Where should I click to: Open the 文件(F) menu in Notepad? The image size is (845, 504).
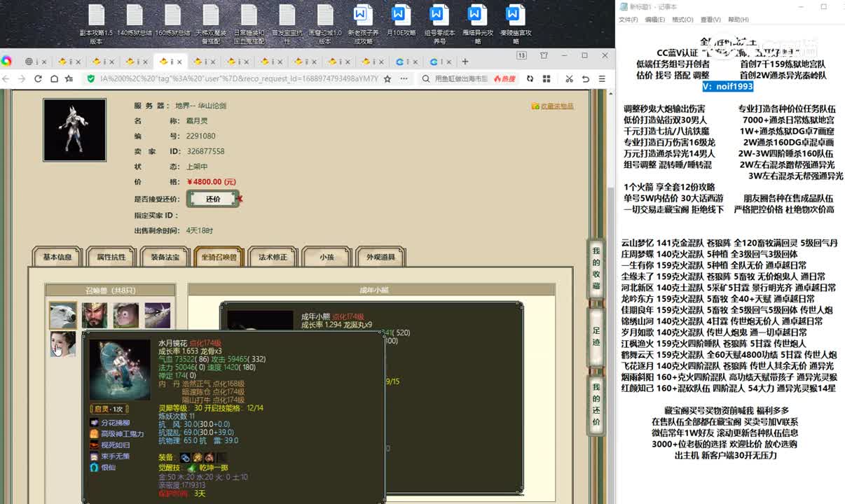[x=628, y=20]
